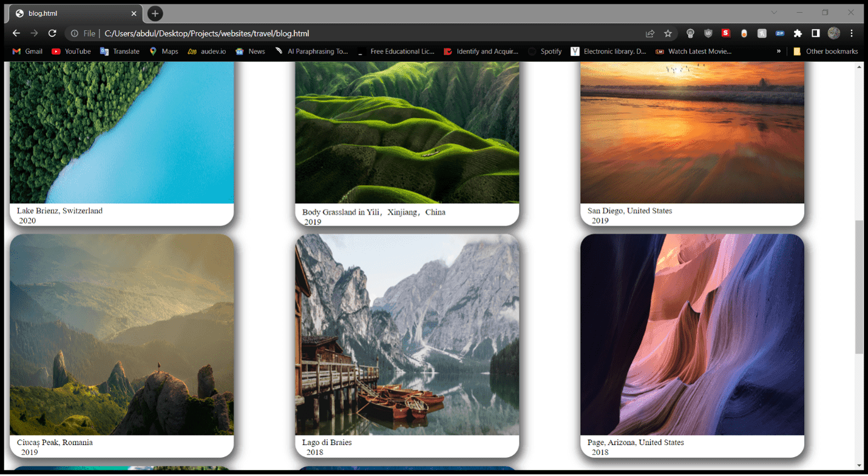Open the Watch Latest Movie... bookmark
This screenshot has width=868, height=476.
point(694,52)
